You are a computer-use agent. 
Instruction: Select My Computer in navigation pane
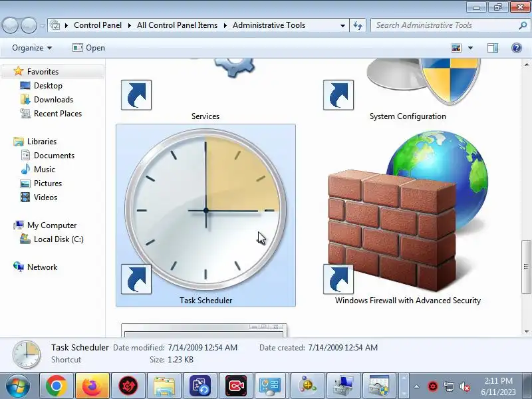coord(52,225)
